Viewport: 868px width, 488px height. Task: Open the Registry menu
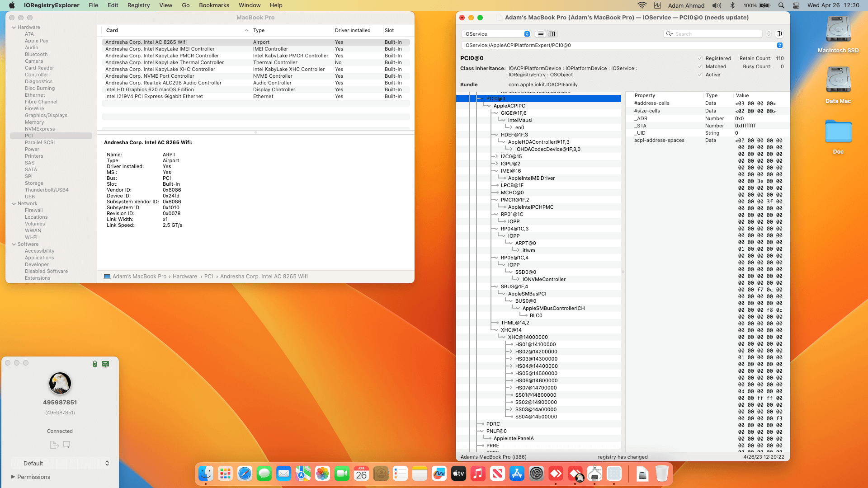point(138,5)
